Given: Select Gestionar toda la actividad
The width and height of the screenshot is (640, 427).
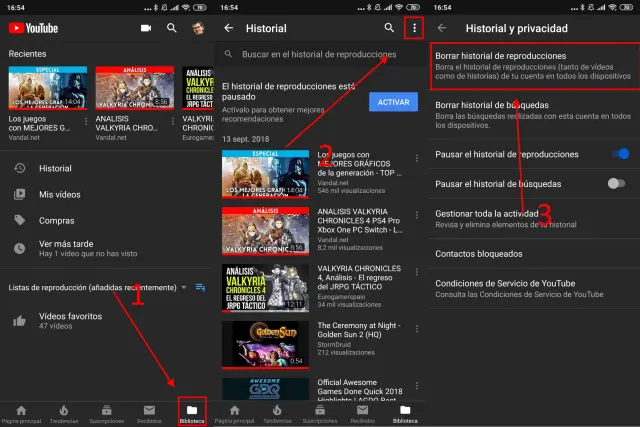Looking at the screenshot, I should click(x=520, y=219).
